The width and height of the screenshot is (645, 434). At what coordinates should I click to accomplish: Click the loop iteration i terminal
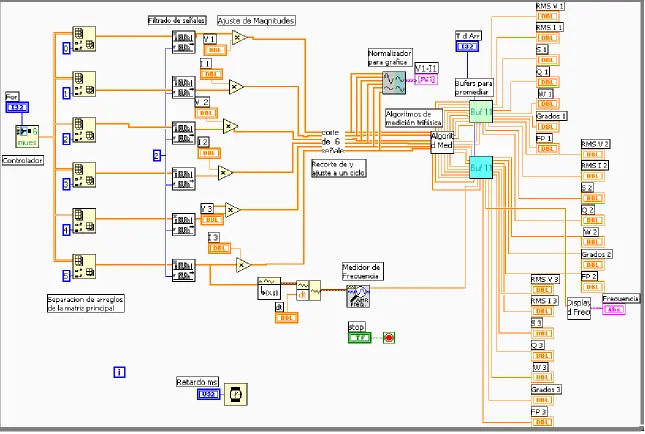click(x=119, y=372)
